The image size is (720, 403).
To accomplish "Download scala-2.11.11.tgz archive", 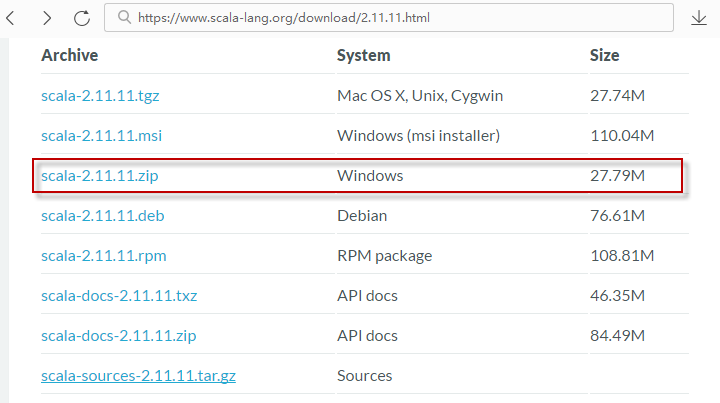I will 100,96.
